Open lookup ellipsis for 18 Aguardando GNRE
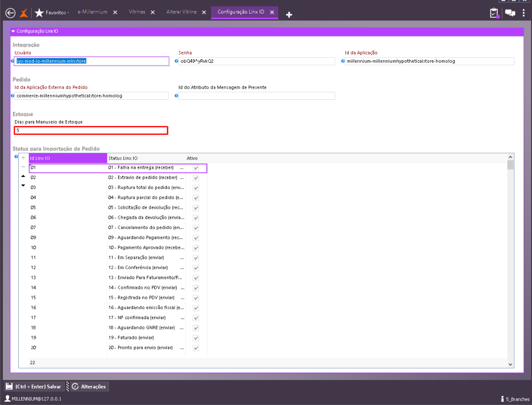Screen dimensions: 532x405 click(x=182, y=328)
